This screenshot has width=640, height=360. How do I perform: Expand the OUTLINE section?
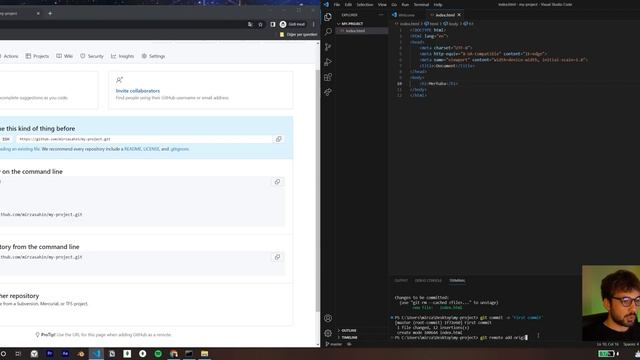point(347,331)
